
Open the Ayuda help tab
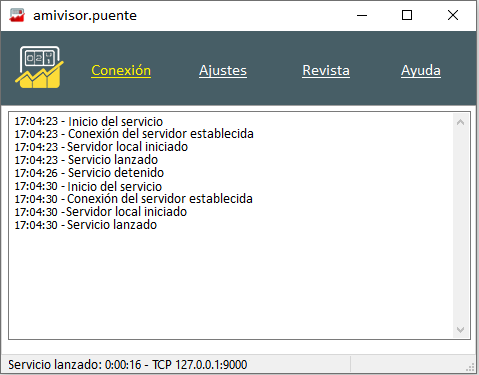421,70
